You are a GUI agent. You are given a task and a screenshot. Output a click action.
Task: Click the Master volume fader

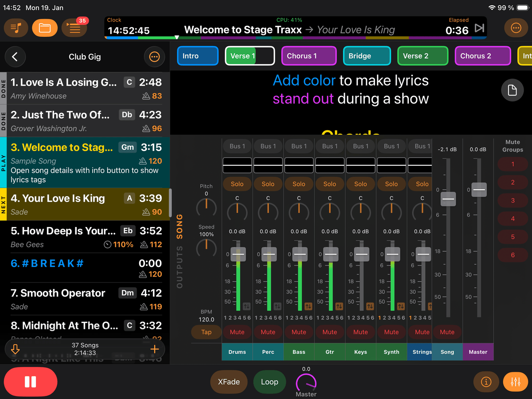478,190
